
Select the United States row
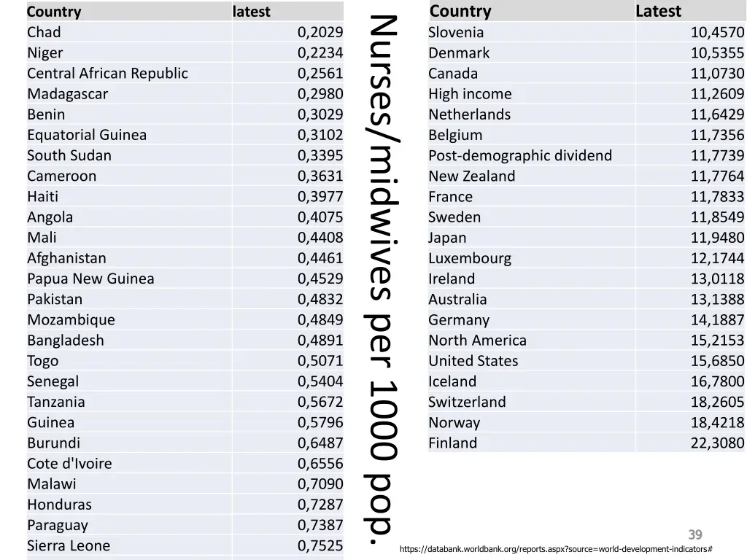(587, 361)
